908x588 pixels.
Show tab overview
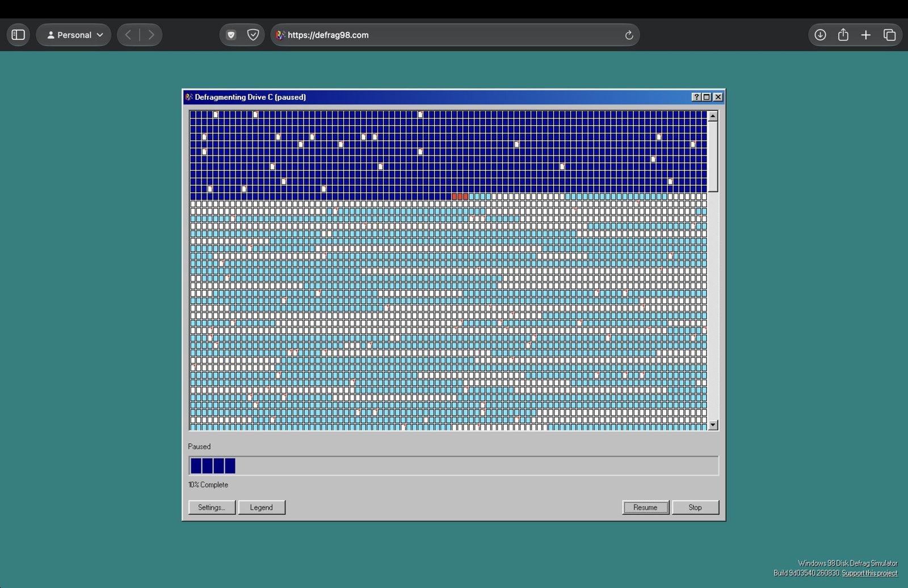coord(889,35)
